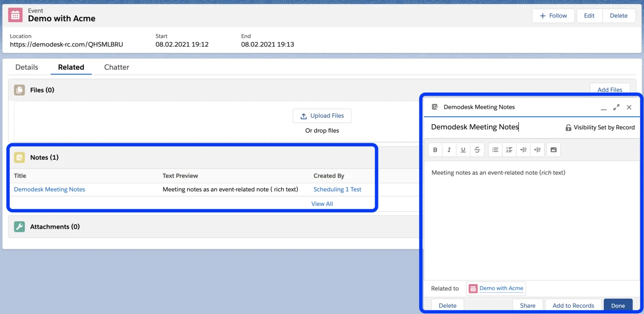This screenshot has height=314, width=644.
Task: Click the Add Files button
Action: (x=610, y=89)
